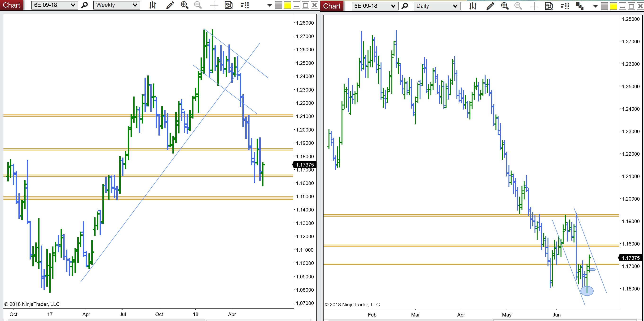The image size is (644, 321).
Task: Expand the toolbar overflow arrow in Daily chart
Action: point(596,6)
